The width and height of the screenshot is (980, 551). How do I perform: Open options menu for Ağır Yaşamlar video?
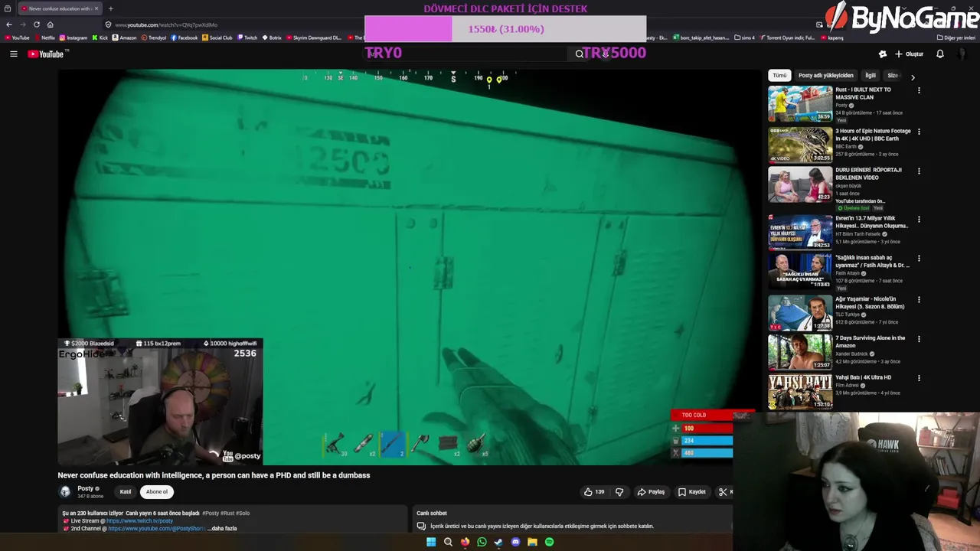click(x=919, y=300)
